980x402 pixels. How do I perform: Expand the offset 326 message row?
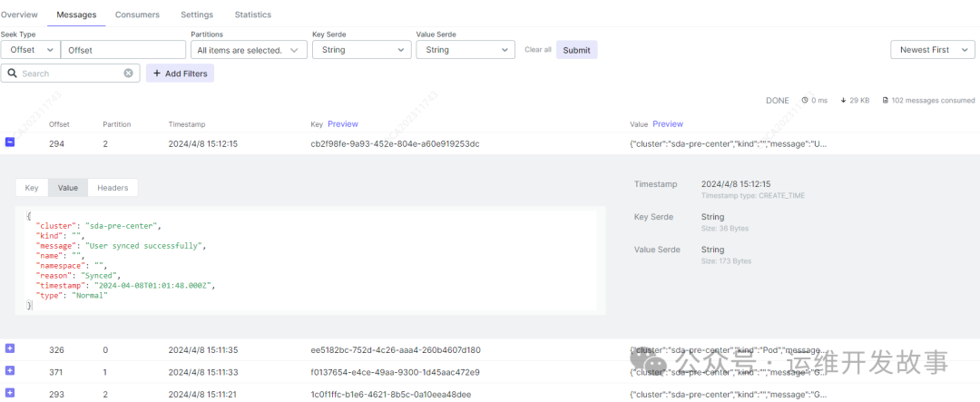point(9,348)
